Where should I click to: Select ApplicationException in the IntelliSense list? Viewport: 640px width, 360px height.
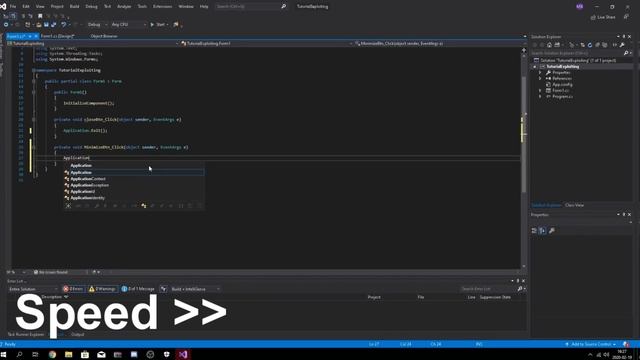click(134, 185)
